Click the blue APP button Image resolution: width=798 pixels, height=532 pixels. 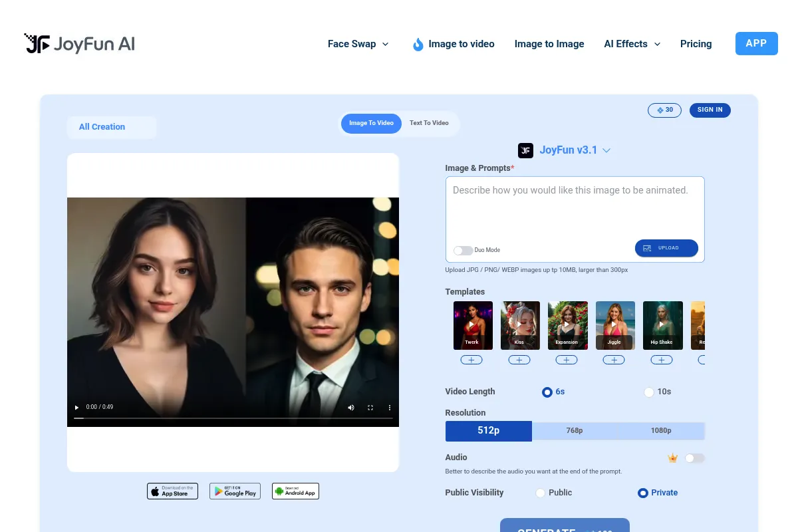pyautogui.click(x=756, y=43)
